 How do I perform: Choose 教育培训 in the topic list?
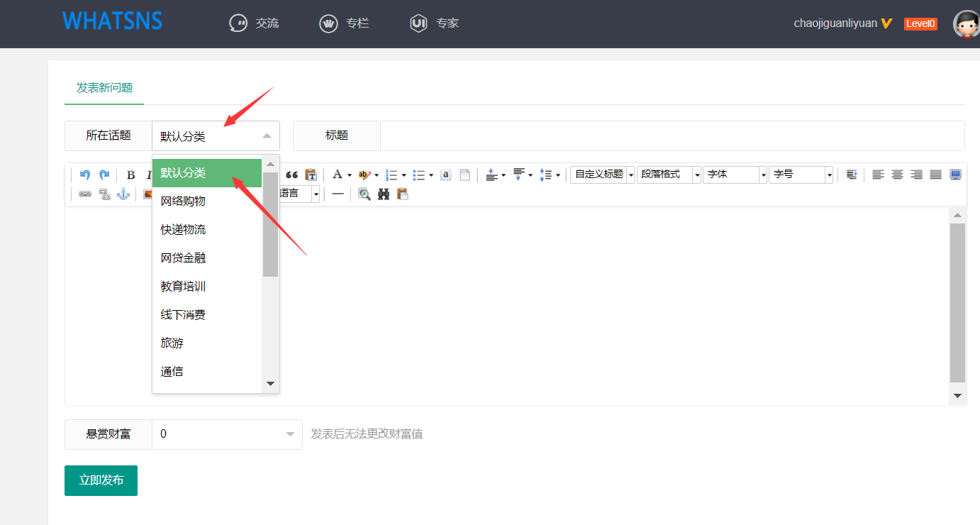(x=183, y=287)
